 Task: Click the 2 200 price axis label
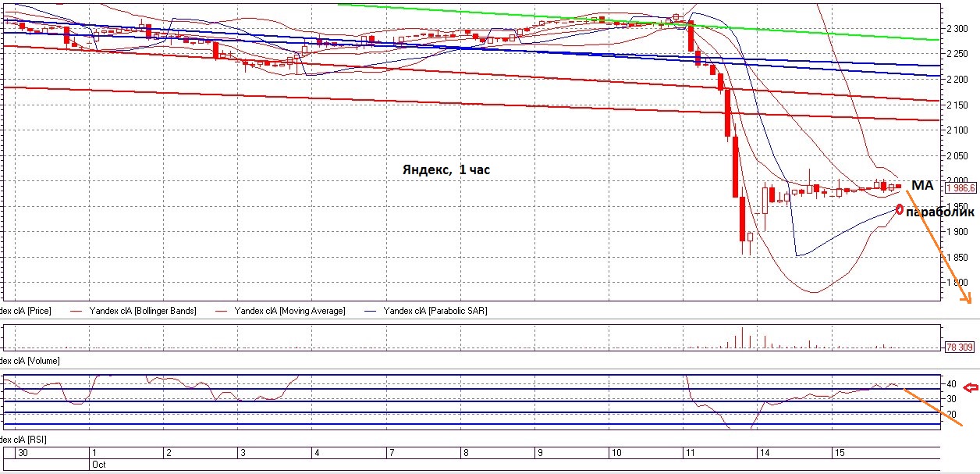(x=957, y=80)
